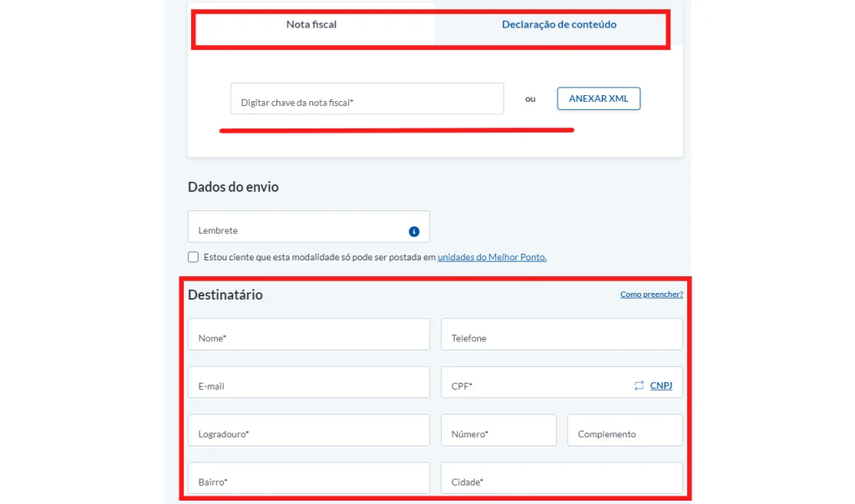Select the Cidade input field
The image size is (855, 504).
562,478
